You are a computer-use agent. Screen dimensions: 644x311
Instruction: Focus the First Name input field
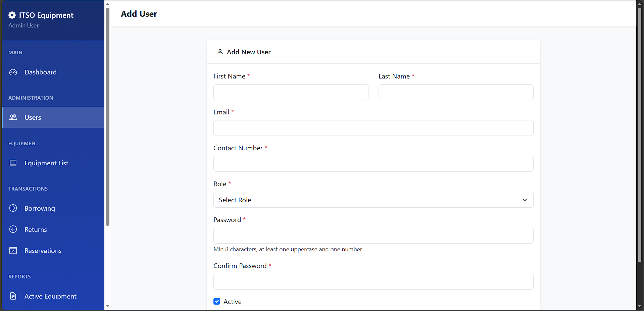pyautogui.click(x=291, y=92)
